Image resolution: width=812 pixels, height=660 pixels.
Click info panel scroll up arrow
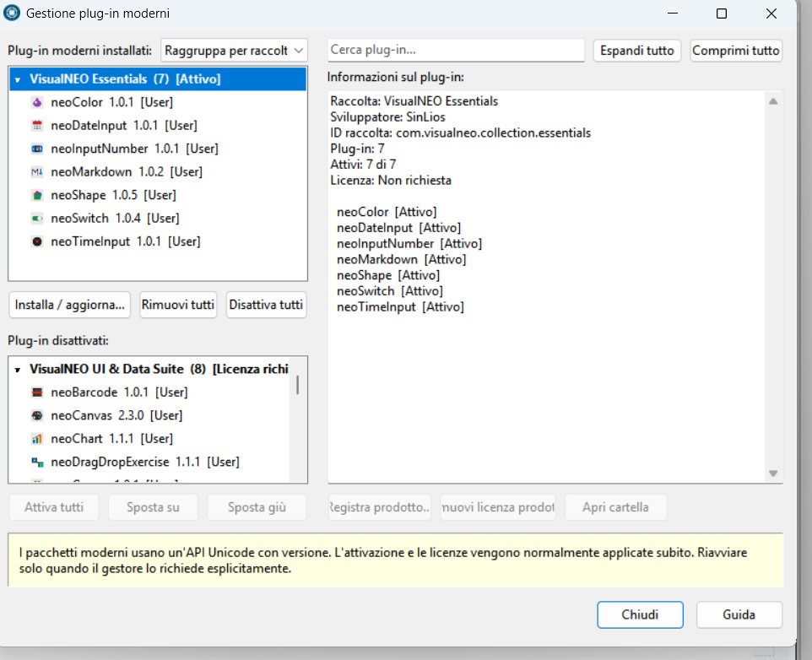[773, 101]
